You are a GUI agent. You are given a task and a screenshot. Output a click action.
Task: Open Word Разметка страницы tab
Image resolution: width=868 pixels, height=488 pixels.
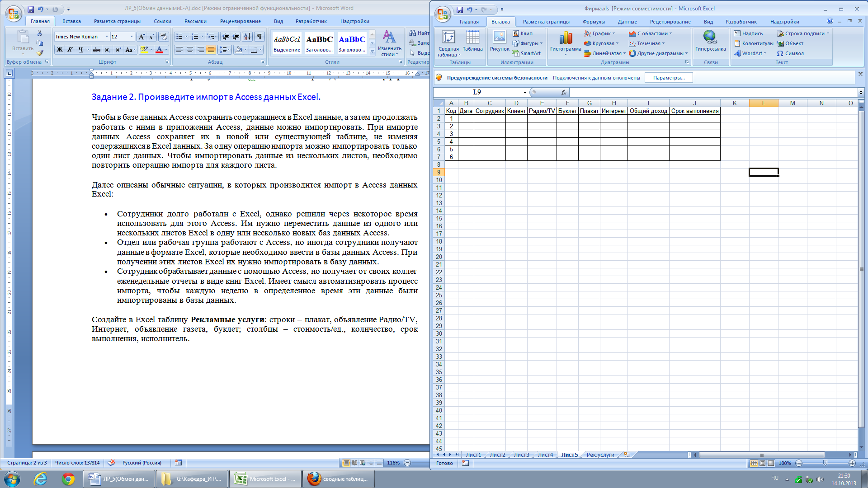[x=117, y=21]
